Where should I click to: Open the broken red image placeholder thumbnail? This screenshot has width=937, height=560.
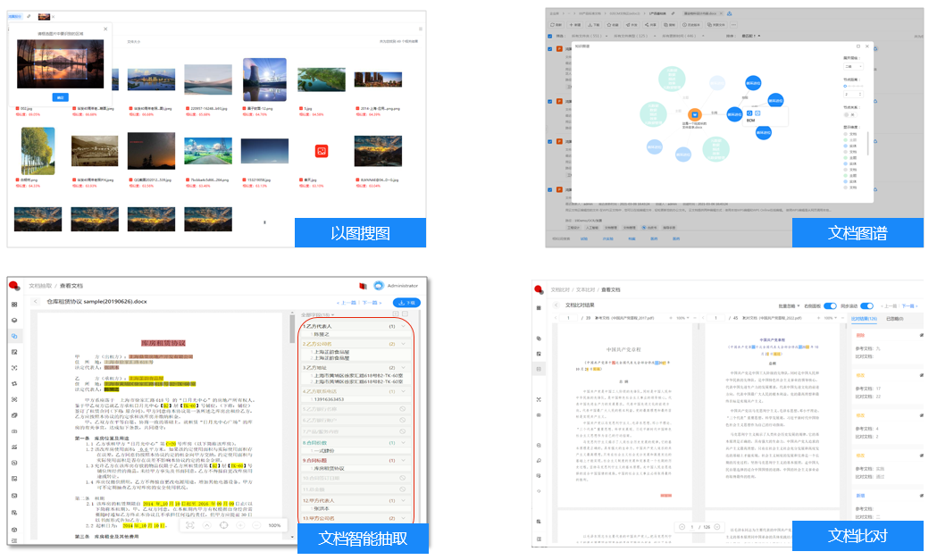pyautogui.click(x=322, y=151)
